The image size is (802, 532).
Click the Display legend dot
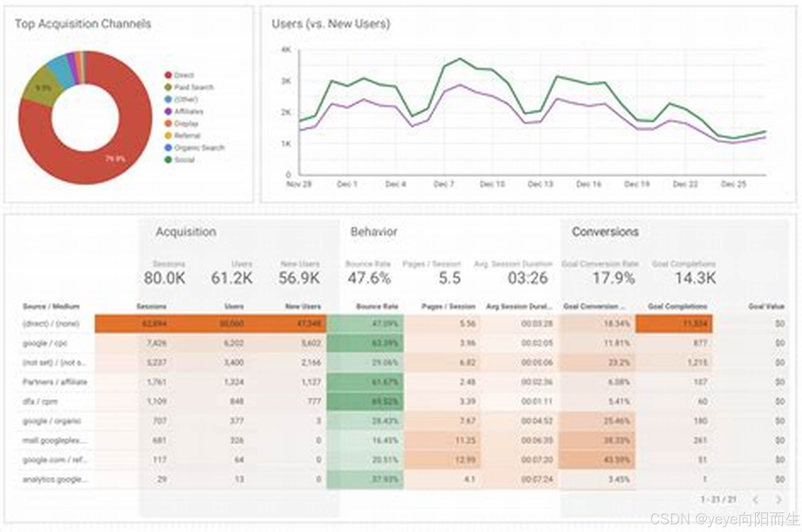pos(168,124)
